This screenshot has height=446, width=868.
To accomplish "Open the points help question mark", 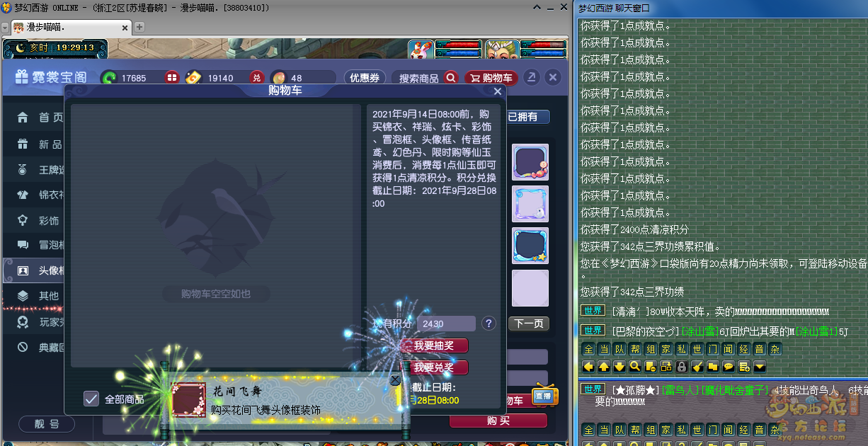I will 489,324.
